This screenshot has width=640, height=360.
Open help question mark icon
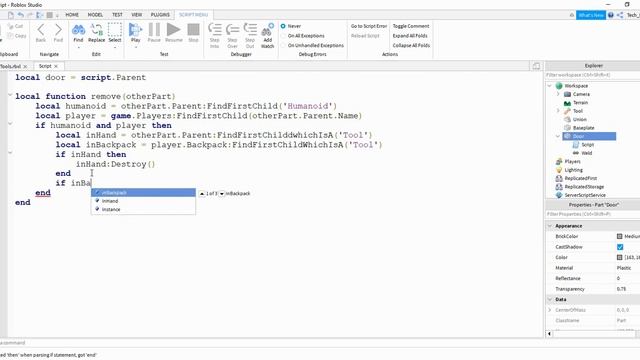coord(611,15)
